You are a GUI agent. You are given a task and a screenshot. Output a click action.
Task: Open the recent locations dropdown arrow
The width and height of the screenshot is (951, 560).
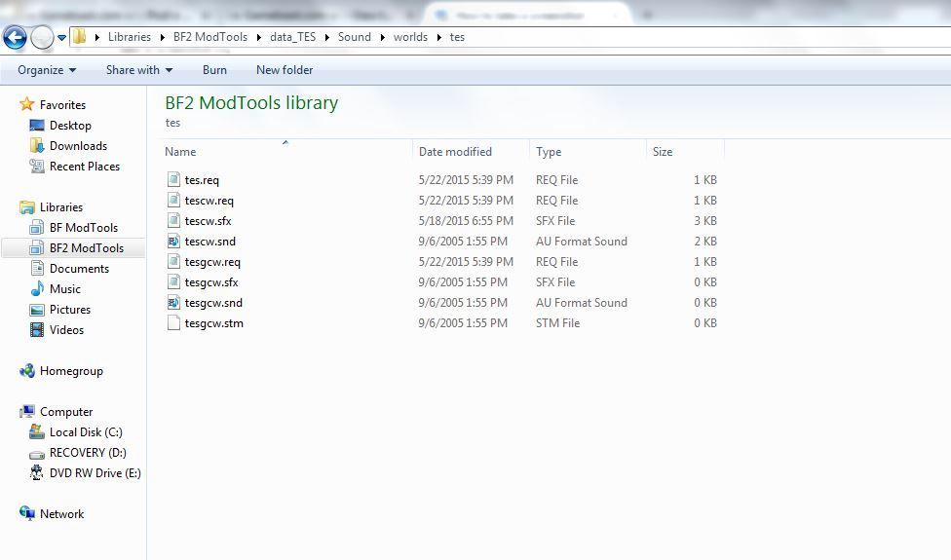[61, 38]
